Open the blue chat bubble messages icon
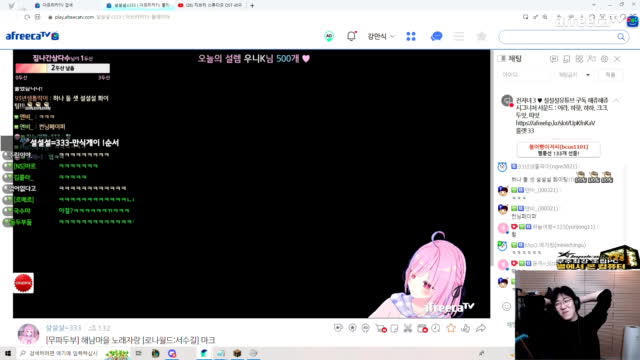 point(436,36)
